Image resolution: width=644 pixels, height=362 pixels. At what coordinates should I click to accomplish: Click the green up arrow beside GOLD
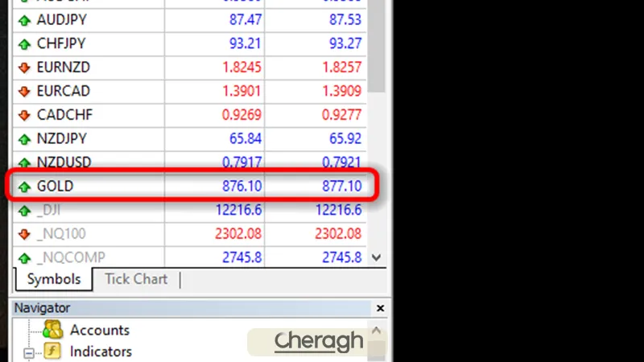[25, 187]
